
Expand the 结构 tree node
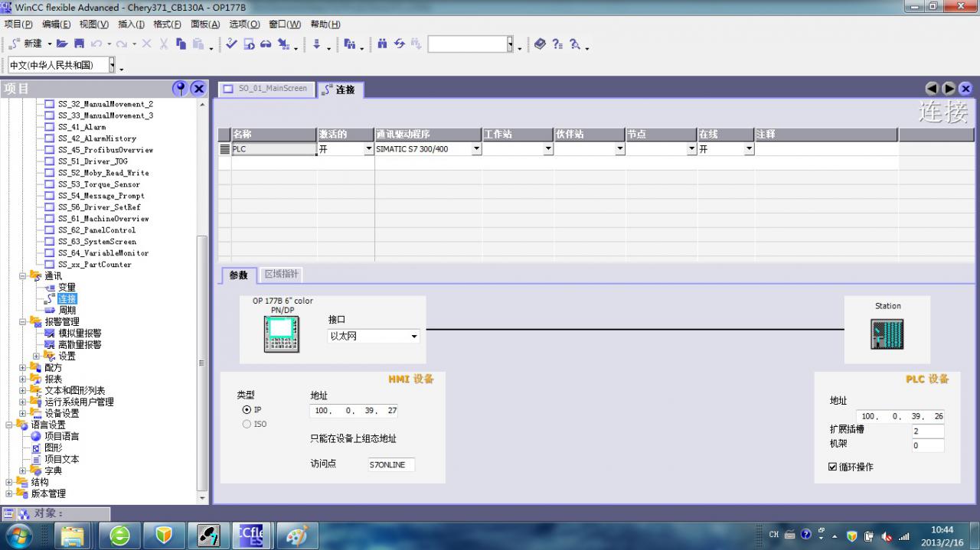coord(9,482)
